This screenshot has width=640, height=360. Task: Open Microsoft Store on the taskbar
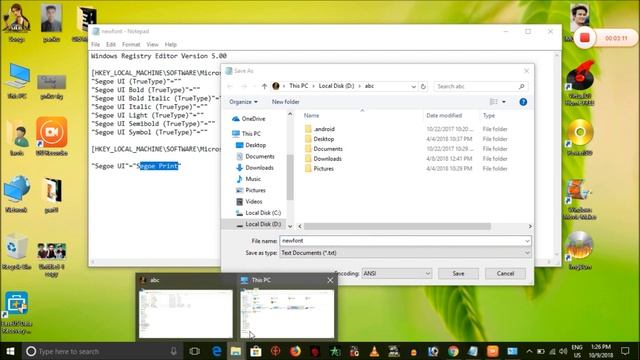pos(256,351)
